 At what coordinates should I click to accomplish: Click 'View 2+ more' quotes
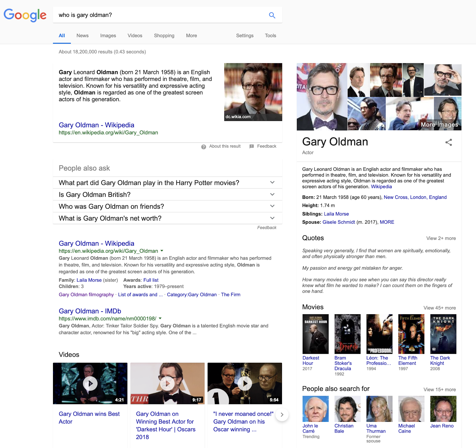point(441,238)
